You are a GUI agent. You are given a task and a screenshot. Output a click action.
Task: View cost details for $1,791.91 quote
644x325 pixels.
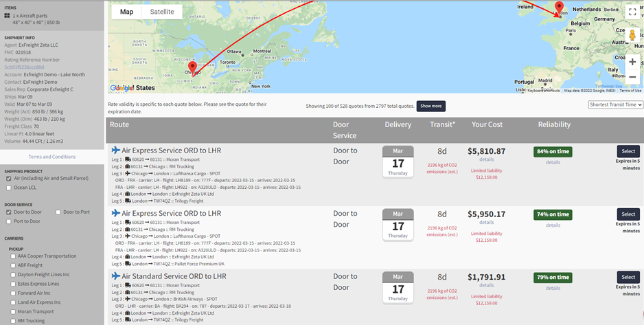(486, 285)
